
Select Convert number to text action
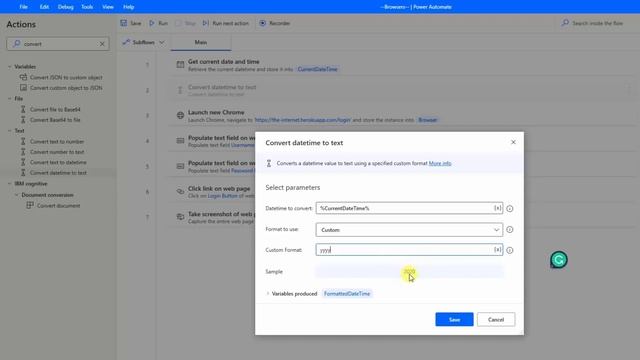[x=57, y=152]
